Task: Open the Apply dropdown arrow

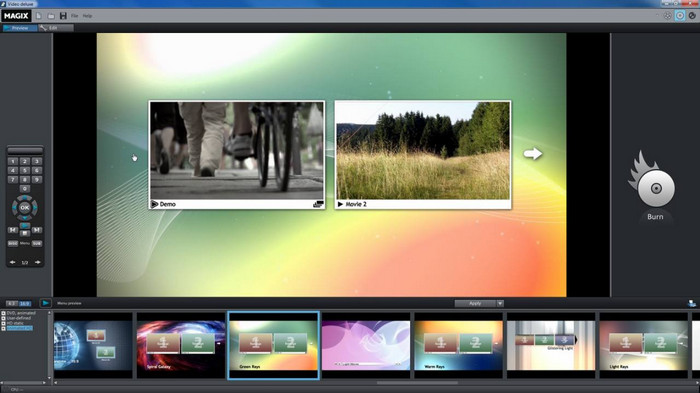Action: point(500,303)
